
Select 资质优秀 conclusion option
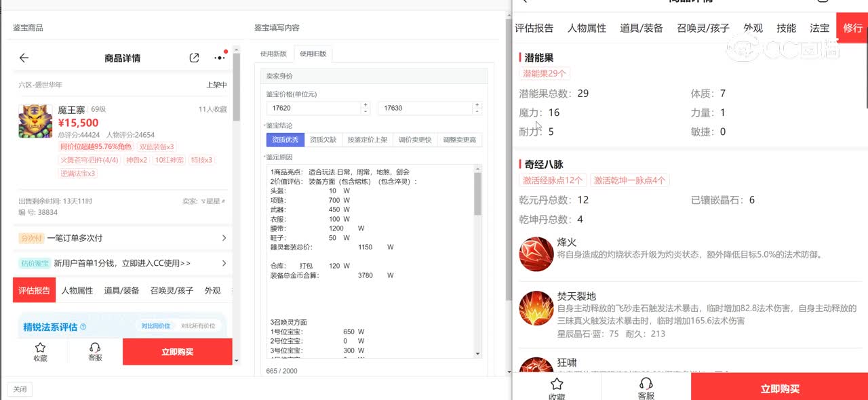point(285,140)
